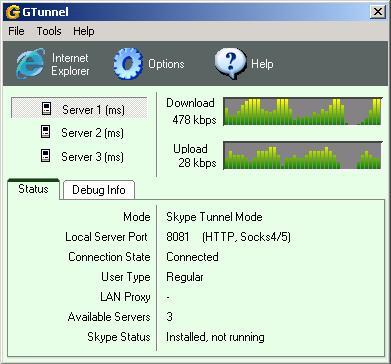391x364 pixels.
Task: Launch Internet Explorer from the toolbar icon
Action: [30, 64]
